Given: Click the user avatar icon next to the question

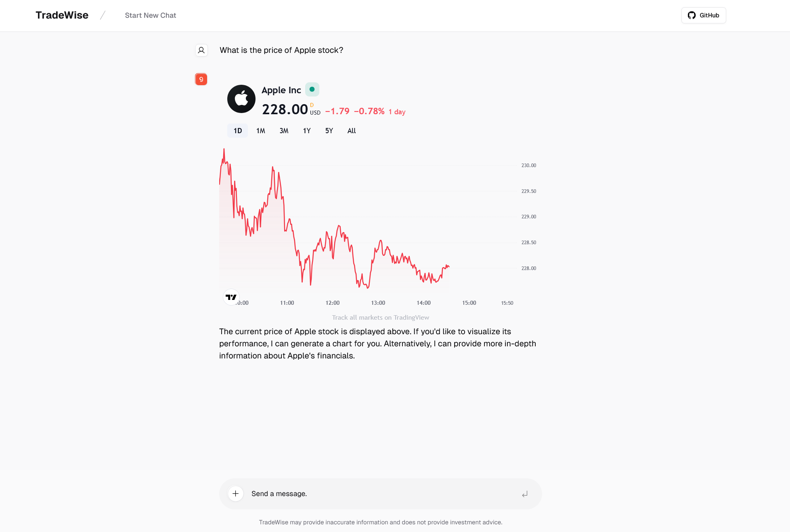Looking at the screenshot, I should click(201, 50).
